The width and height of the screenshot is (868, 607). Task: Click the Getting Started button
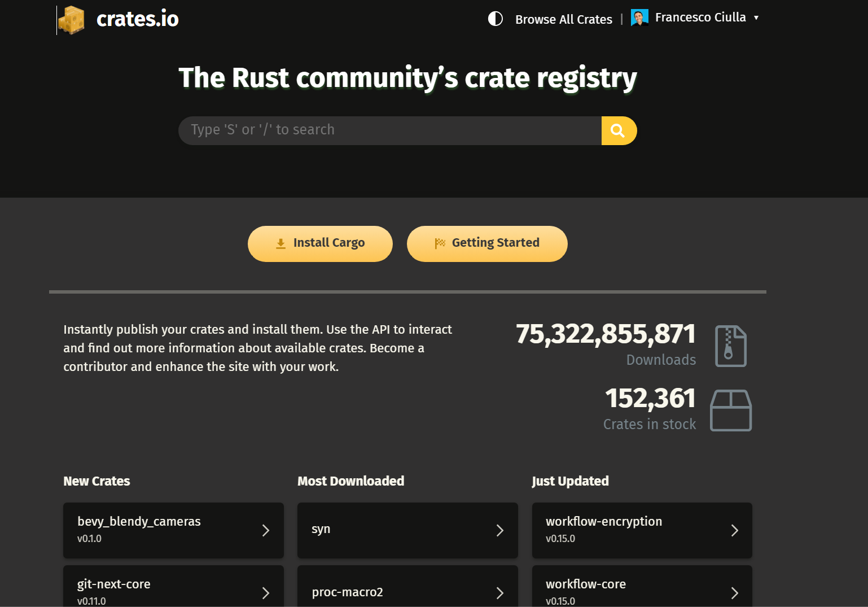[x=487, y=243]
